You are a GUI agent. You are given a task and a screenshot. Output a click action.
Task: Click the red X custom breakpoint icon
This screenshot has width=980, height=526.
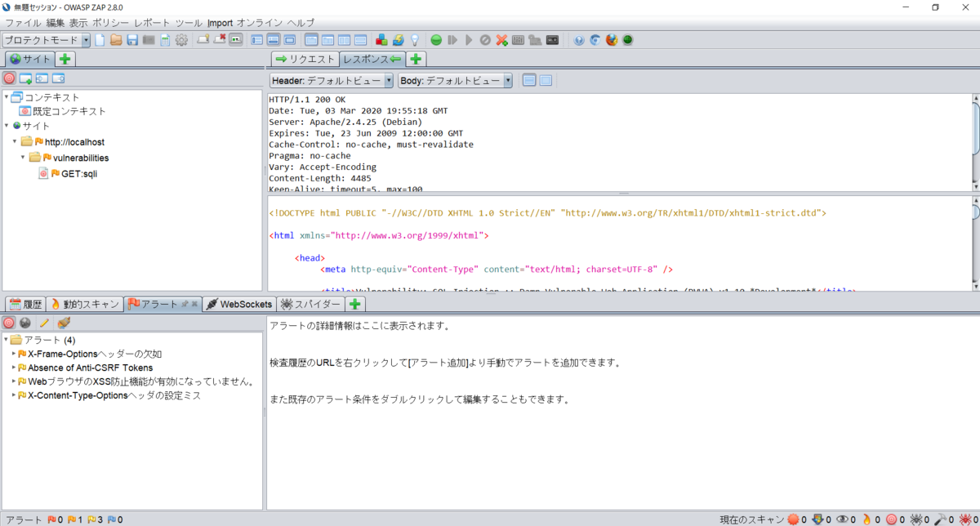tap(501, 40)
